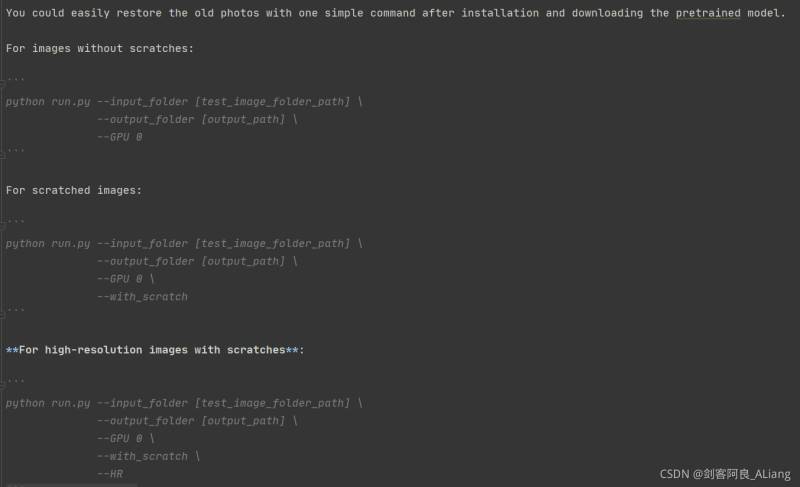Click '--input_folder' in the high-resolution command

[142, 403]
